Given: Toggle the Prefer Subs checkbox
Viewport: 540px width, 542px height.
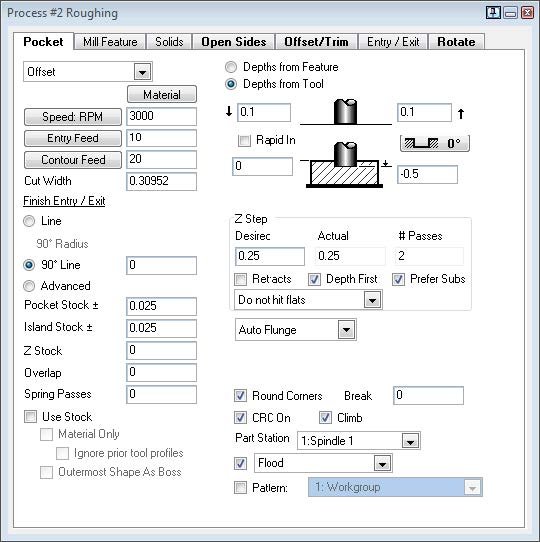Looking at the screenshot, I should pos(398,279).
